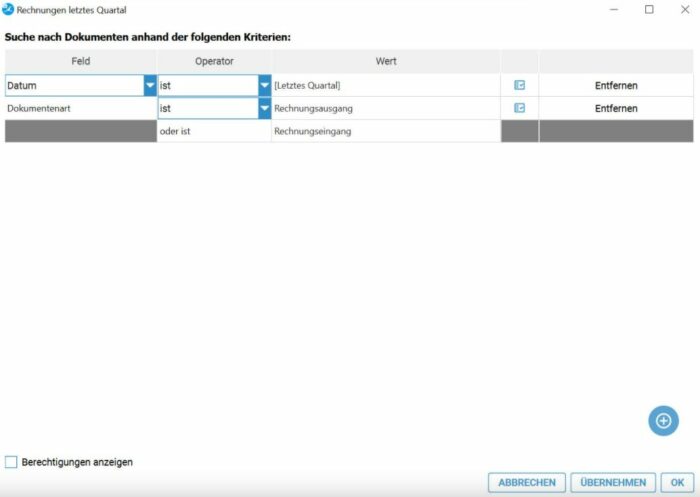Select the Rechnungseingang value cell
700x497 pixels.
coord(385,131)
